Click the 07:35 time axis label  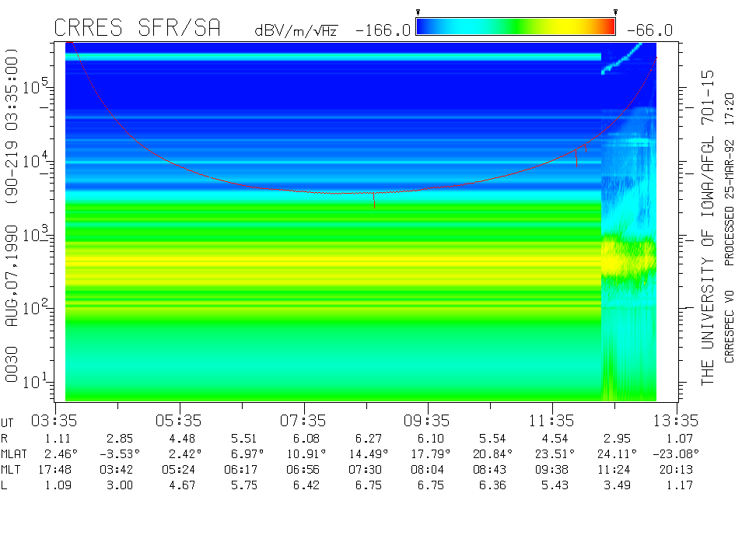tap(303, 421)
